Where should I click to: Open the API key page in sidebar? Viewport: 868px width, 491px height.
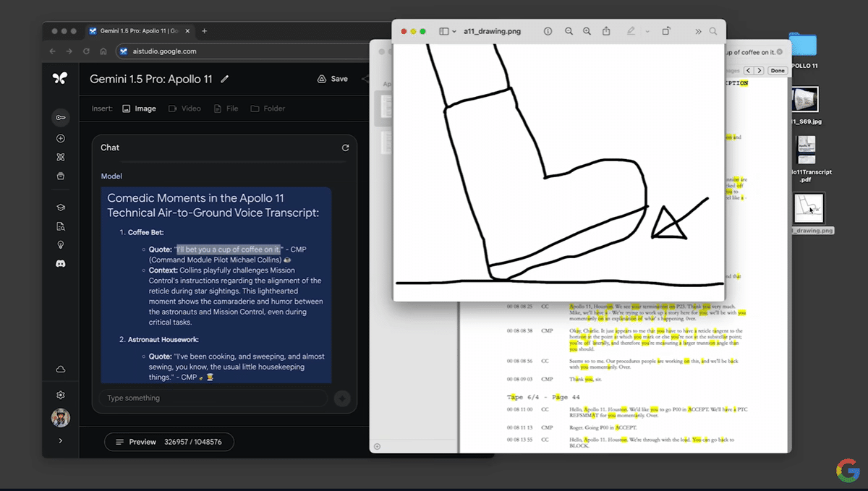coord(61,118)
